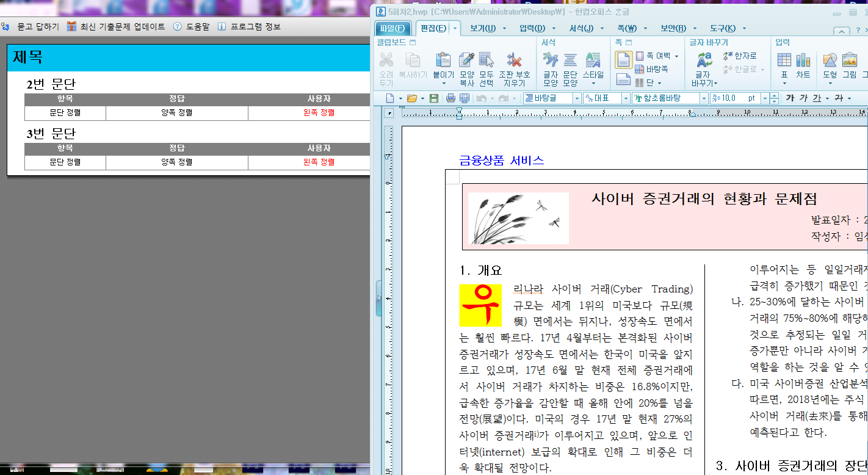Click the print icon in quick toolbar

coord(450,98)
